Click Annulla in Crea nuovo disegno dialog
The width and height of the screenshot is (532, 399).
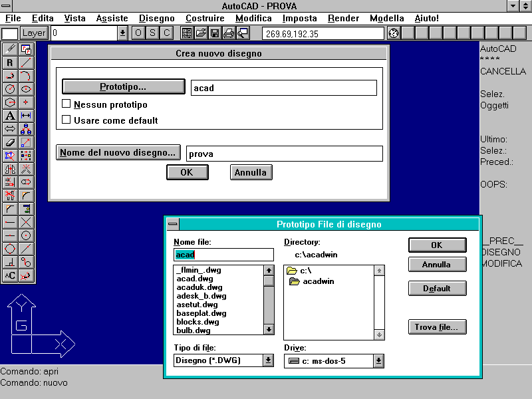[251, 172]
